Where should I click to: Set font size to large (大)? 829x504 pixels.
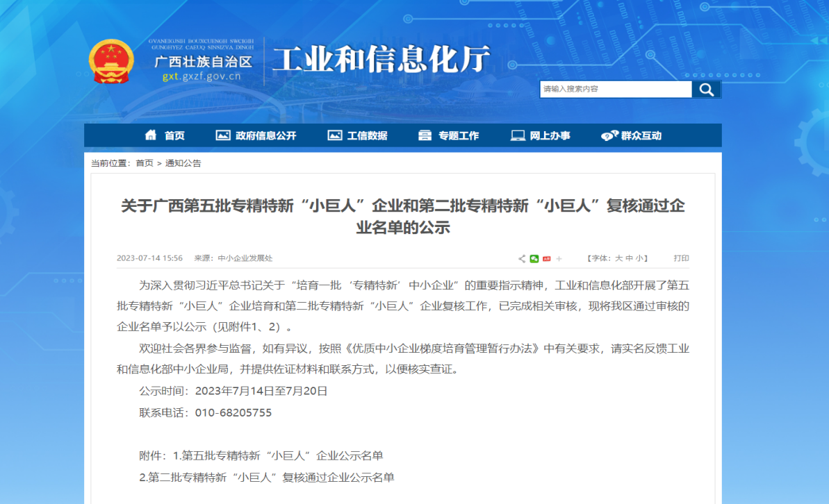[x=618, y=258]
